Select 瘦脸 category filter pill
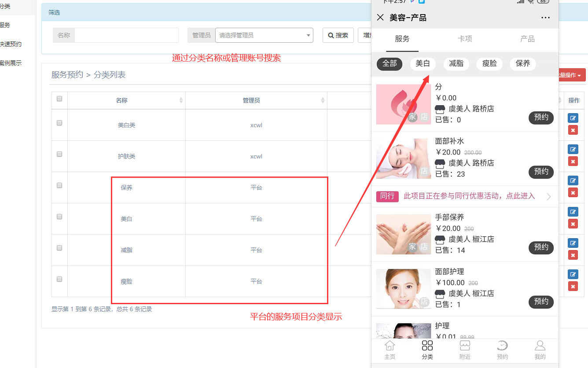Image resolution: width=588 pixels, height=368 pixels. pos(489,63)
